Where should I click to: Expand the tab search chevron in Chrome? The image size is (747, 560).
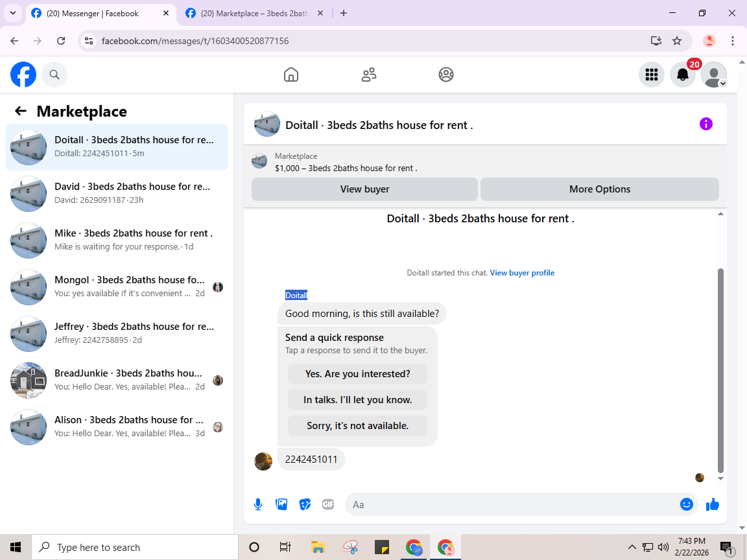click(13, 14)
